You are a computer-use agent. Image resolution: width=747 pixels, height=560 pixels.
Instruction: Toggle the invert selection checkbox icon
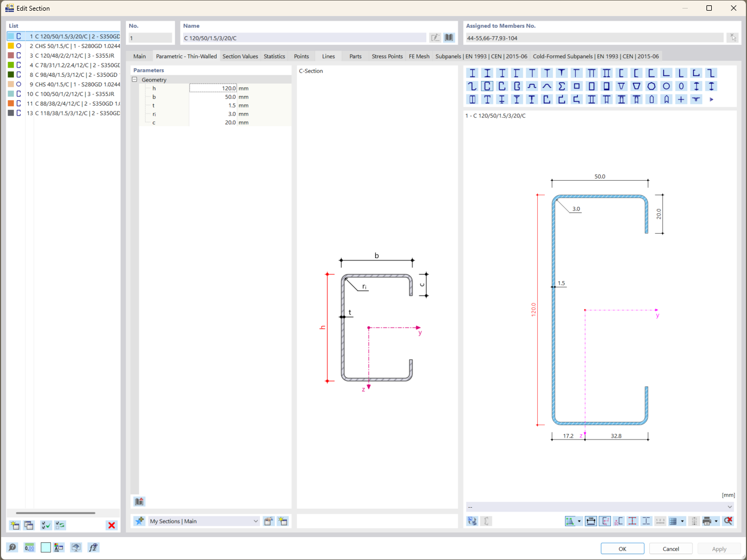point(60,525)
